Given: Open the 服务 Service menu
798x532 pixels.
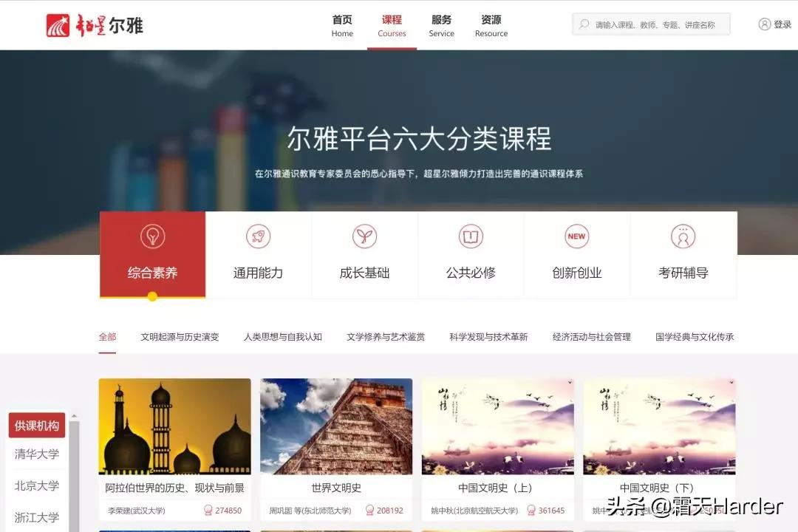Looking at the screenshot, I should (x=441, y=25).
